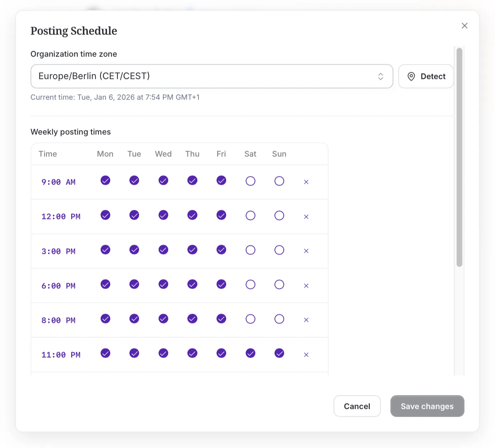495x448 pixels.
Task: Remove the 3:00 PM posting time row
Action: [306, 251]
